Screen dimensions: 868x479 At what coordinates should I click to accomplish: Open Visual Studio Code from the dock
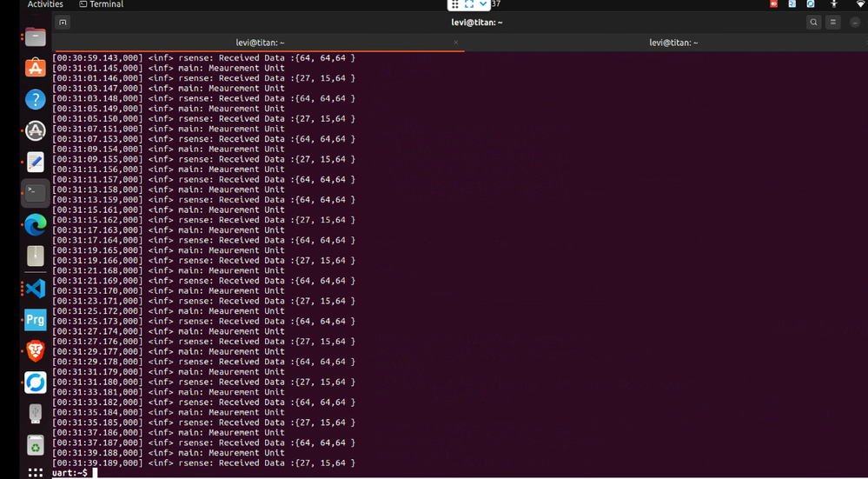[x=36, y=289]
